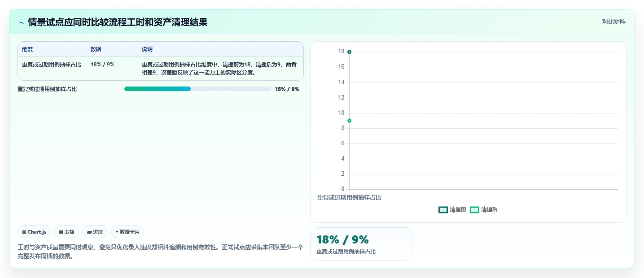Viewport: 644px width, 278px height.
Task: Click the lightning icon beside the heading
Action: tap(21, 22)
